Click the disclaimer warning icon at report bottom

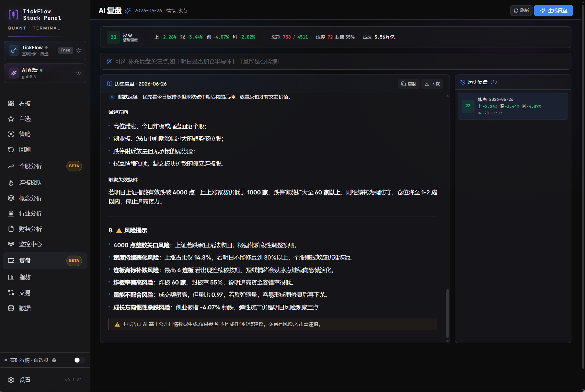[x=117, y=324]
